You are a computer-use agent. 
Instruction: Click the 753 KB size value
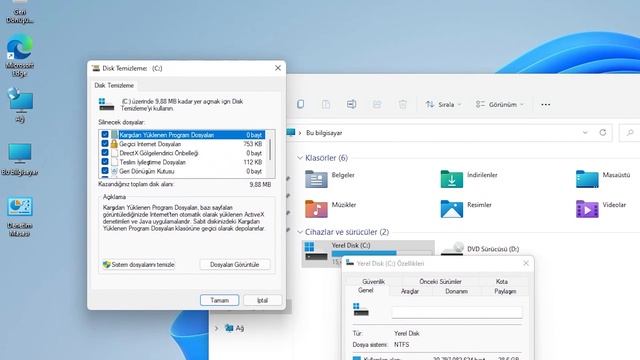pos(253,144)
